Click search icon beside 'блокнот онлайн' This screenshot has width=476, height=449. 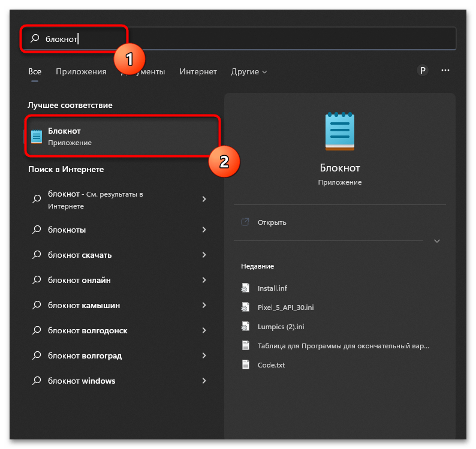(x=37, y=280)
